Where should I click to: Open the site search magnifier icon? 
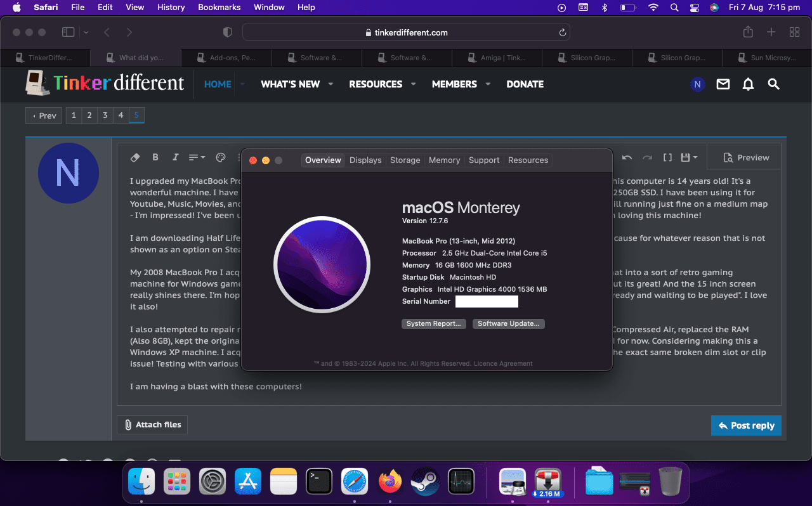point(773,84)
